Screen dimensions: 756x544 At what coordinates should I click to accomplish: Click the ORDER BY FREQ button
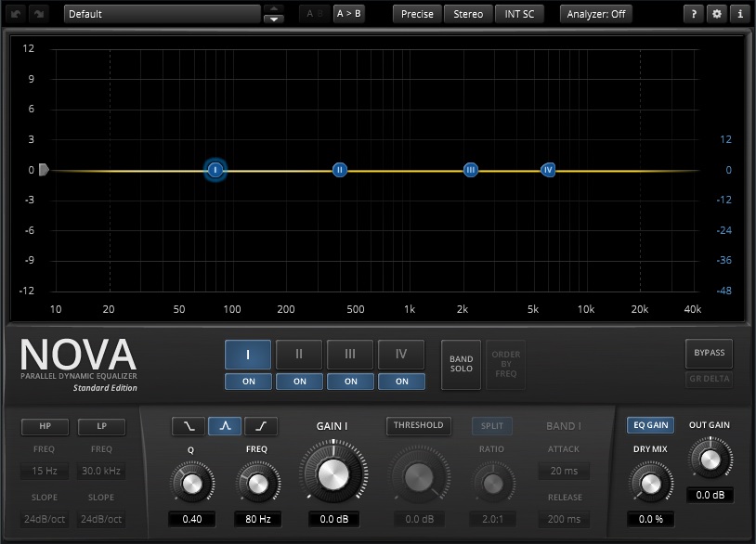tap(506, 364)
